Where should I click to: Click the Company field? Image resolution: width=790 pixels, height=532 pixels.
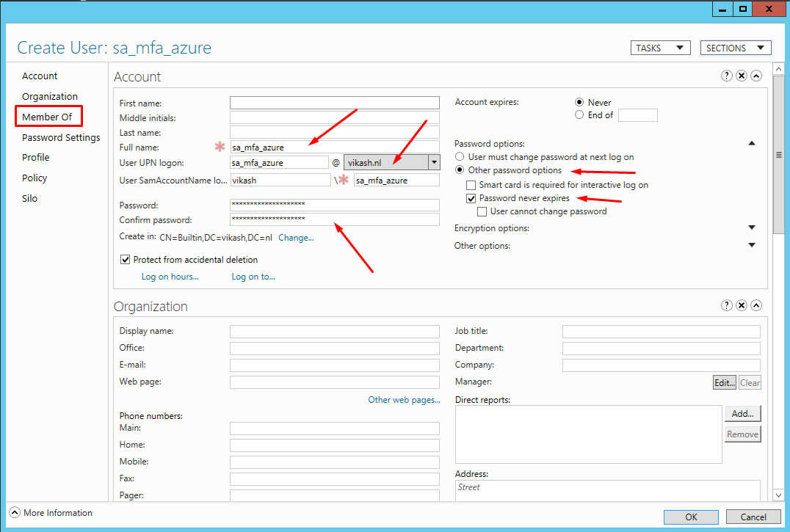click(x=661, y=365)
